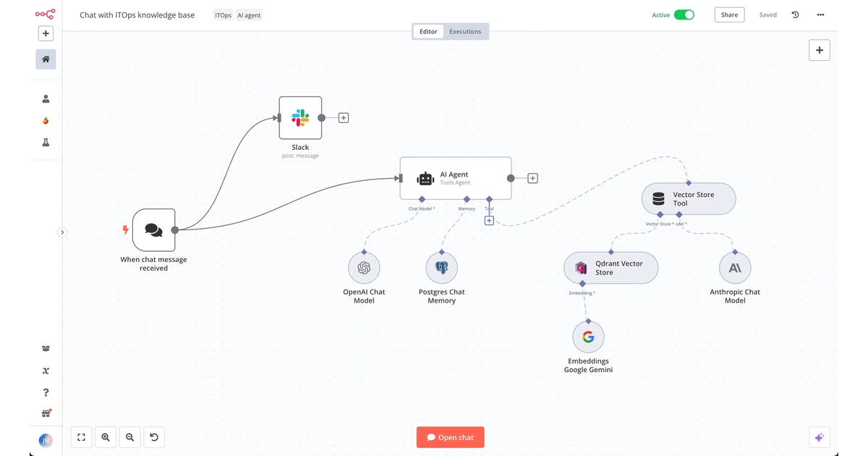Switch to the Executions tab
The width and height of the screenshot is (868, 456).
[465, 32]
